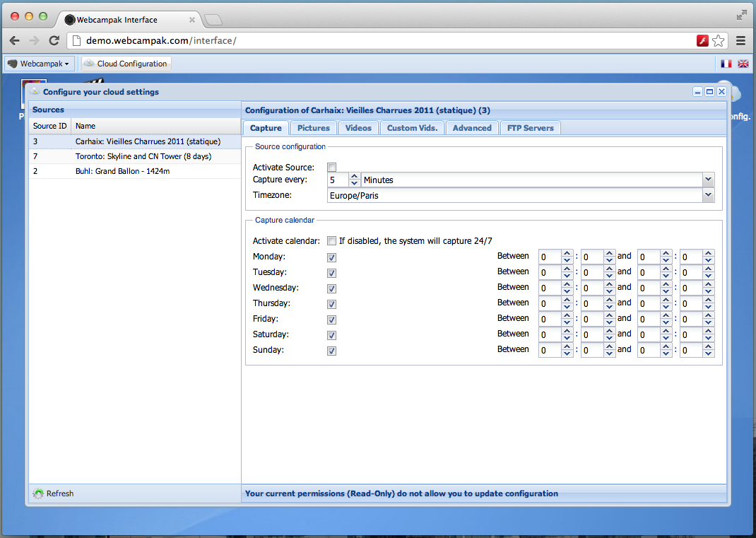The image size is (756, 538).
Task: Enable the Activate calendar checkbox
Action: [331, 241]
